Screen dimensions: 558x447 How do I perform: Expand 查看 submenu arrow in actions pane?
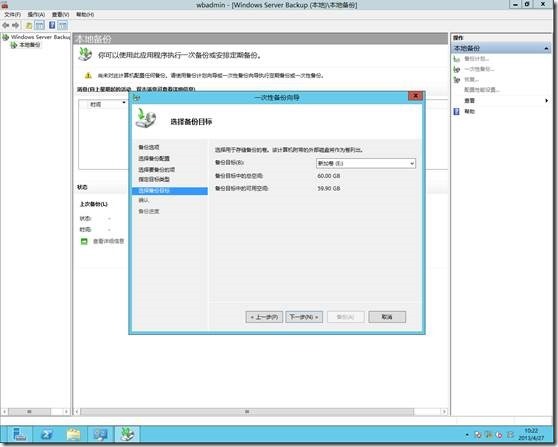tap(546, 101)
